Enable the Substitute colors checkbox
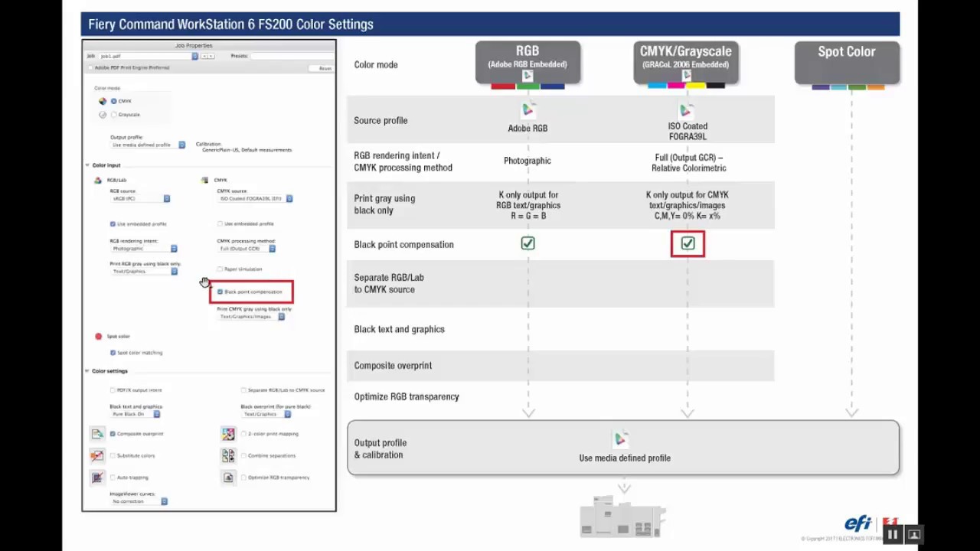Screen dimensions: 980x551 113,455
